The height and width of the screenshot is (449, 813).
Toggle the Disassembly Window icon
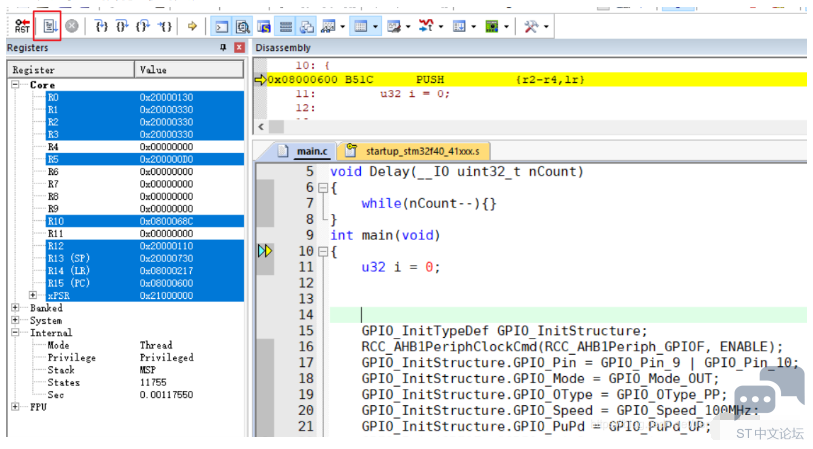click(x=243, y=26)
